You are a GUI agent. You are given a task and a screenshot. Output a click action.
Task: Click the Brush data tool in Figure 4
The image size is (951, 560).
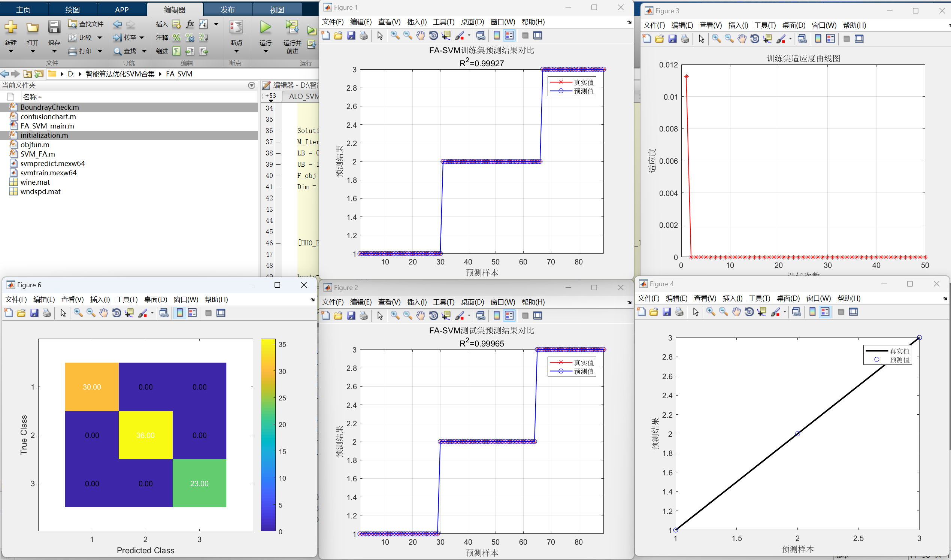(x=775, y=312)
